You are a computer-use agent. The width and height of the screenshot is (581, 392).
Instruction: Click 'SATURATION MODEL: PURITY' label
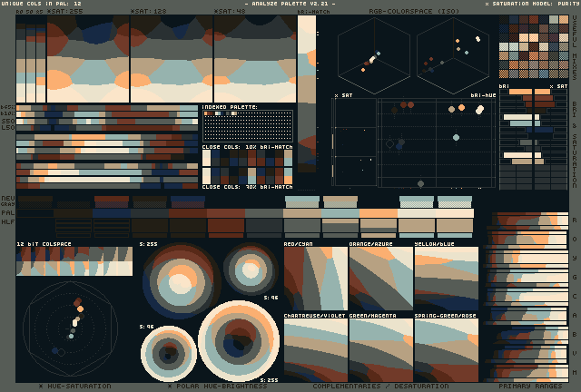point(533,4)
